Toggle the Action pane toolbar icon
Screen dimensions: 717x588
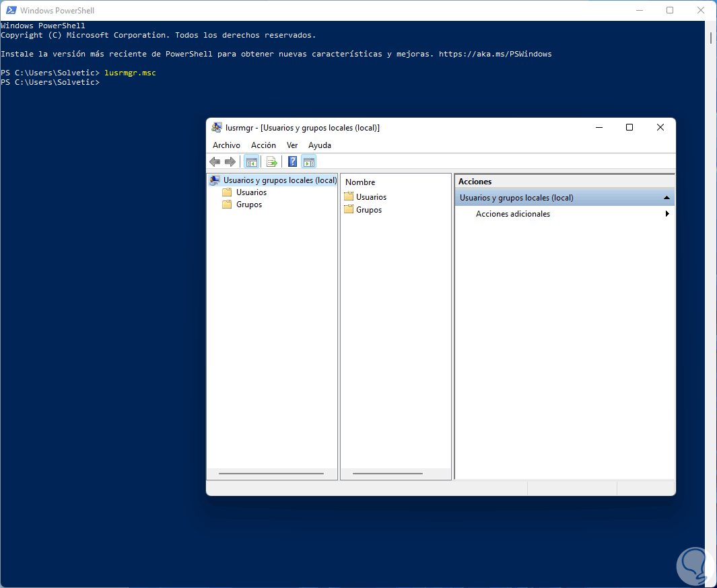click(309, 161)
